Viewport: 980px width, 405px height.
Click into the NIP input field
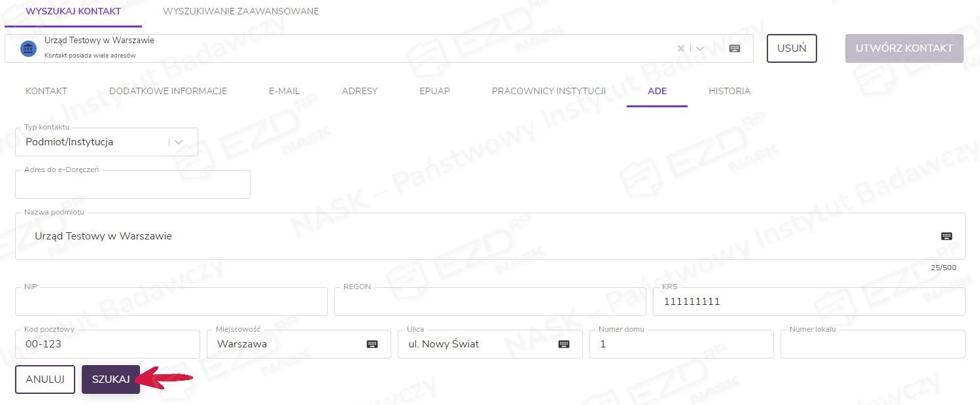pos(171,302)
